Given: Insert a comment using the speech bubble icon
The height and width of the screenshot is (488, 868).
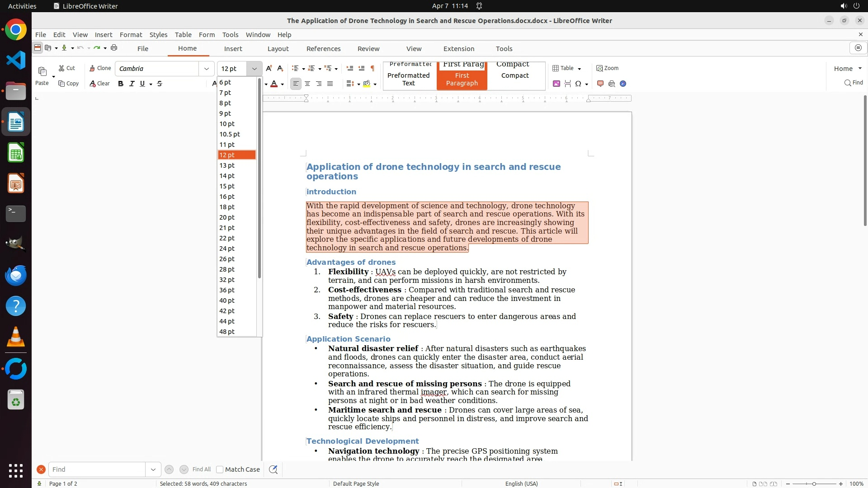Looking at the screenshot, I should [x=600, y=84].
